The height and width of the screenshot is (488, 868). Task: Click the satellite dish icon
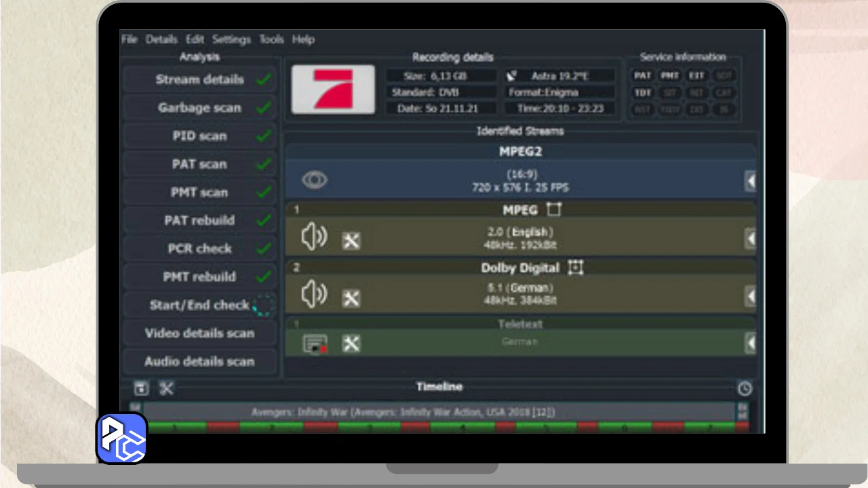[x=513, y=76]
